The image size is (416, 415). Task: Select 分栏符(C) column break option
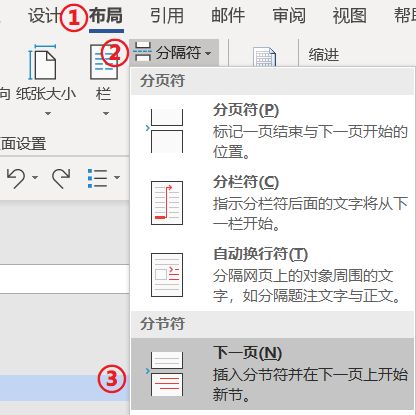pyautogui.click(x=273, y=203)
